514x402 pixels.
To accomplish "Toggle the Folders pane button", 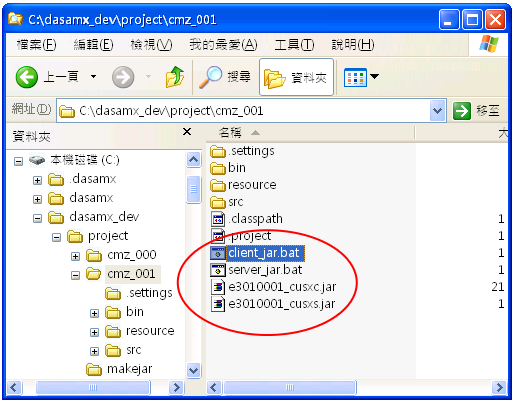I will (x=296, y=77).
